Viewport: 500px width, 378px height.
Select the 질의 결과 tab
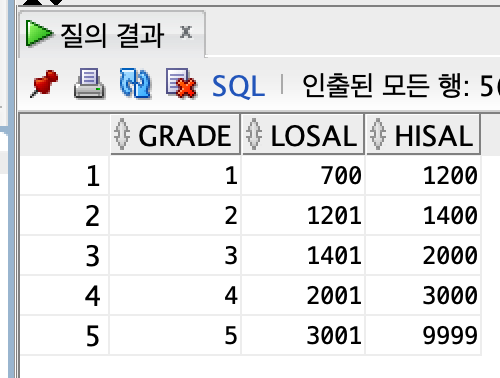coord(112,34)
